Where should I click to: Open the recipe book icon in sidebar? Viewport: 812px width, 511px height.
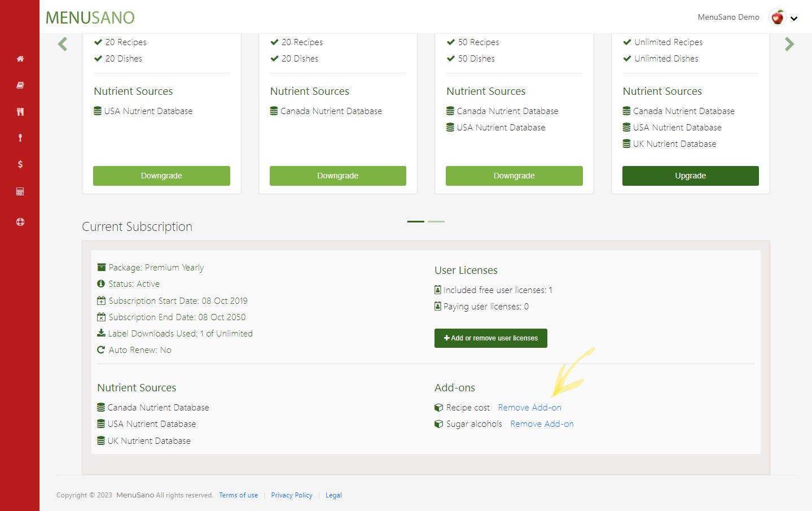click(20, 85)
